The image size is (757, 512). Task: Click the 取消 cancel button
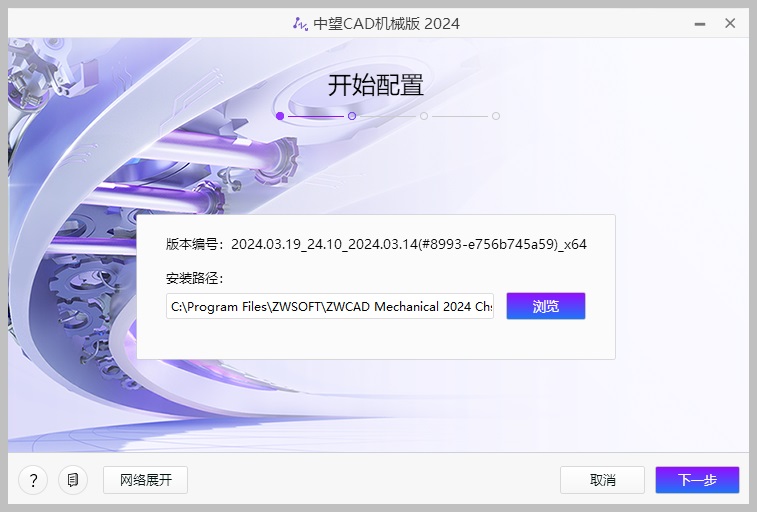point(602,480)
